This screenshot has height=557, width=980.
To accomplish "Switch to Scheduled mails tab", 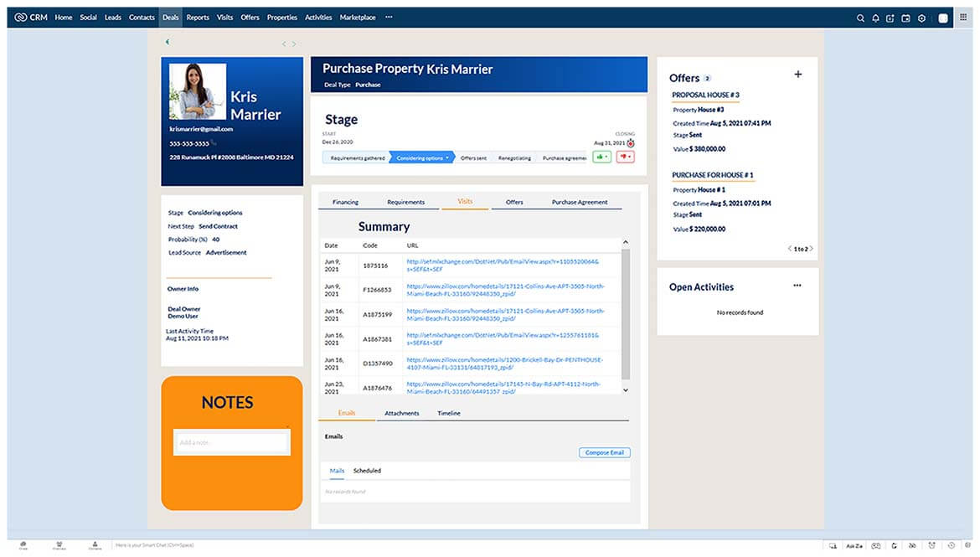I will tap(367, 471).
